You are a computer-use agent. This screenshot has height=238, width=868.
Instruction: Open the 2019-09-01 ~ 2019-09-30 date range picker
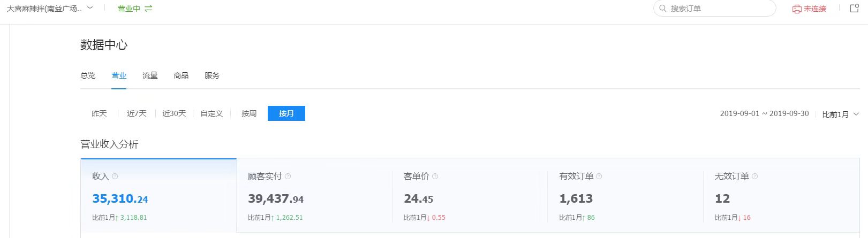pos(764,114)
